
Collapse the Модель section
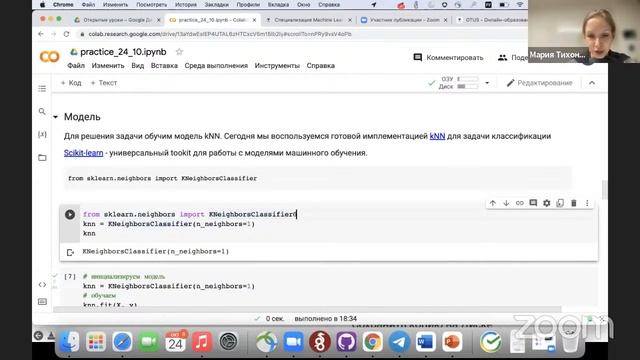56,117
